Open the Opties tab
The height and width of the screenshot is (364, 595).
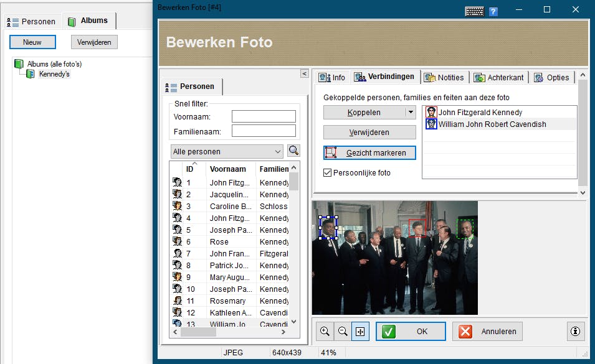552,77
